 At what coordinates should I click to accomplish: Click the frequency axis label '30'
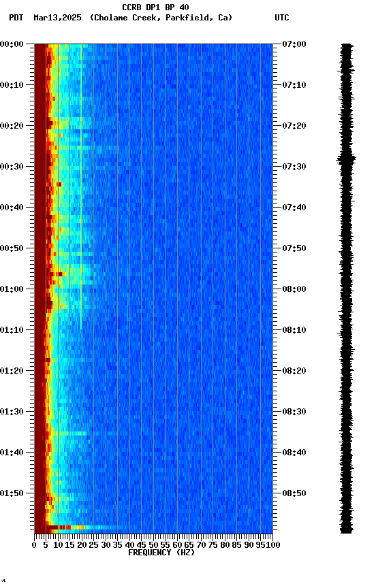coord(106,545)
